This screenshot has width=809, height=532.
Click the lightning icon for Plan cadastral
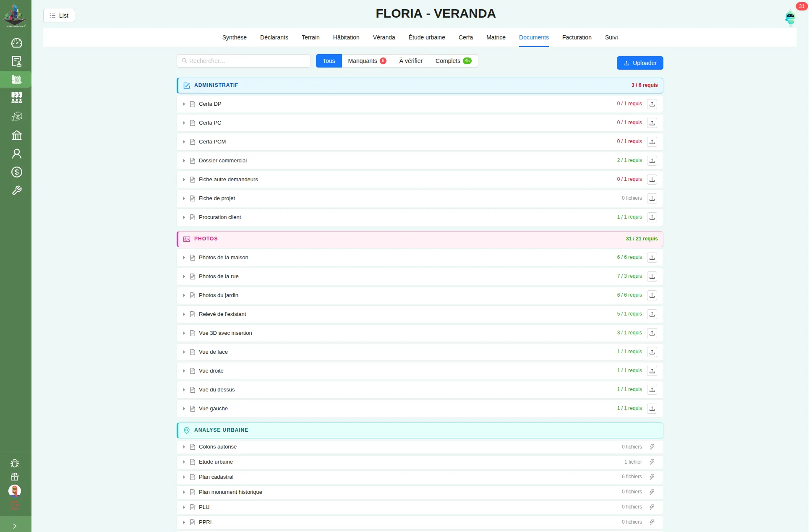pos(652,477)
